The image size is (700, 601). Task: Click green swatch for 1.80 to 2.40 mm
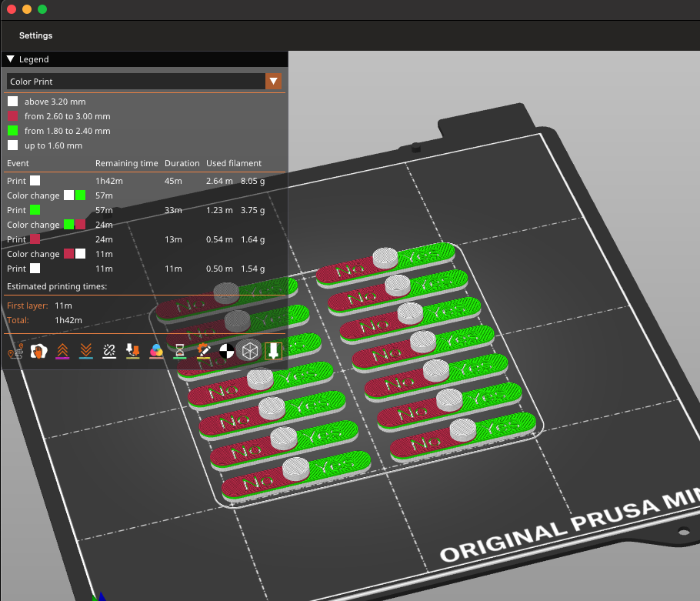coord(12,131)
